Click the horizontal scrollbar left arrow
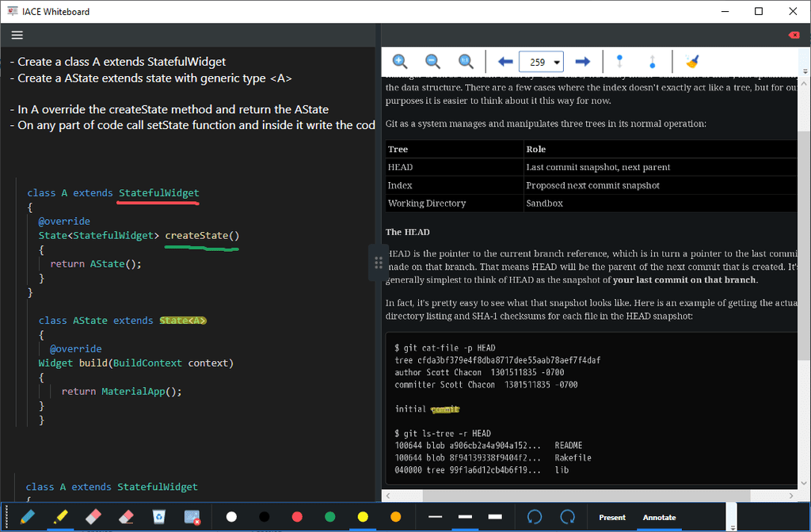811x532 pixels. [x=388, y=496]
